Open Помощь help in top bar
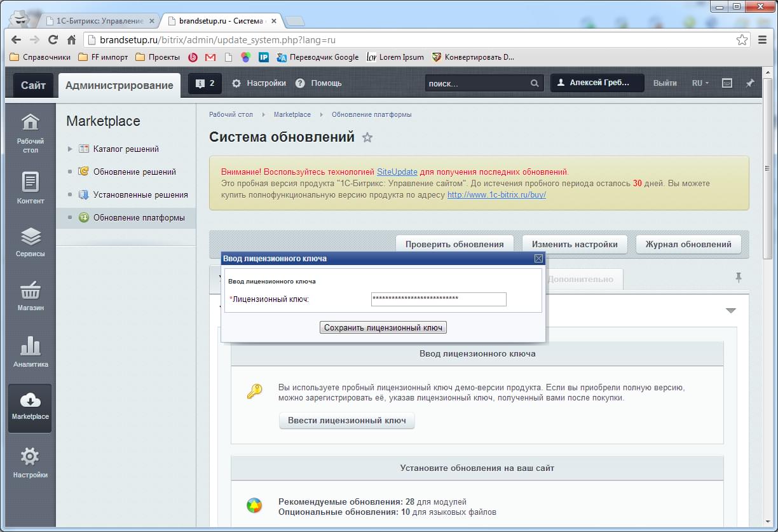Screen dimensions: 778x532 [x=318, y=83]
